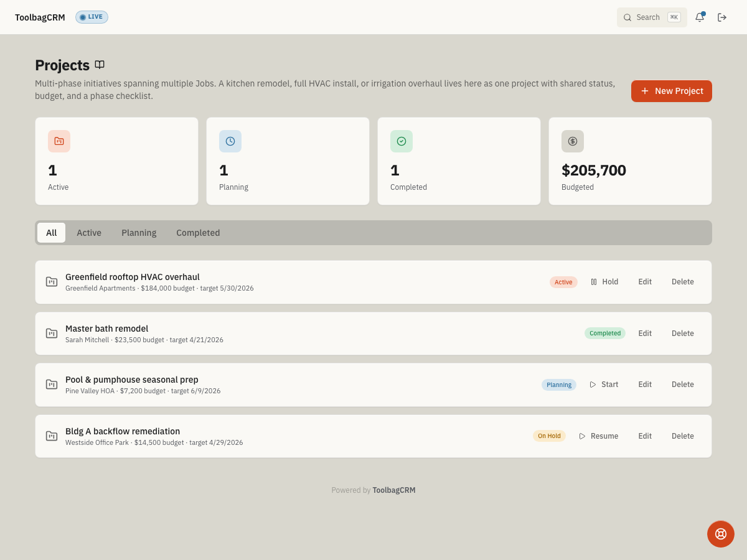Click the Planning stat card clock icon
This screenshot has width=747, height=560.
230,141
